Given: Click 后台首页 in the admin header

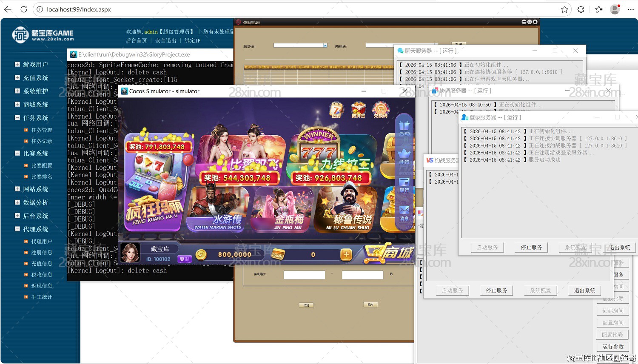Looking at the screenshot, I should point(137,40).
